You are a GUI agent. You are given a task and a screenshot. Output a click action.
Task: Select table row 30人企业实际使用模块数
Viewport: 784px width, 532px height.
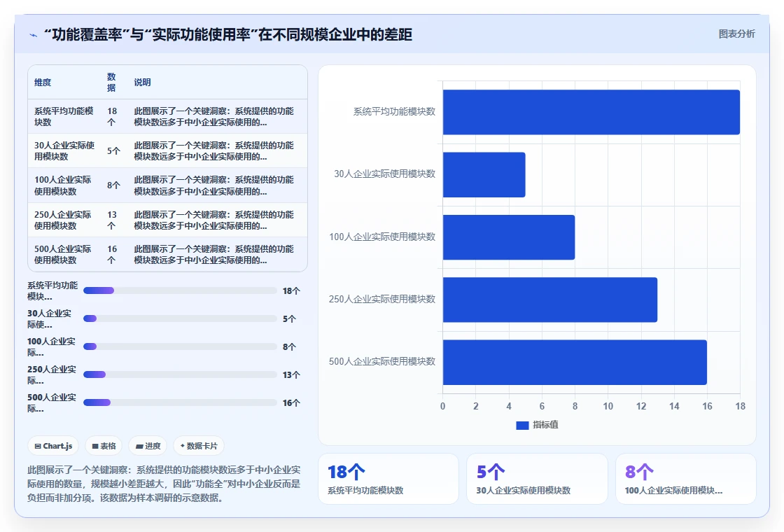167,150
